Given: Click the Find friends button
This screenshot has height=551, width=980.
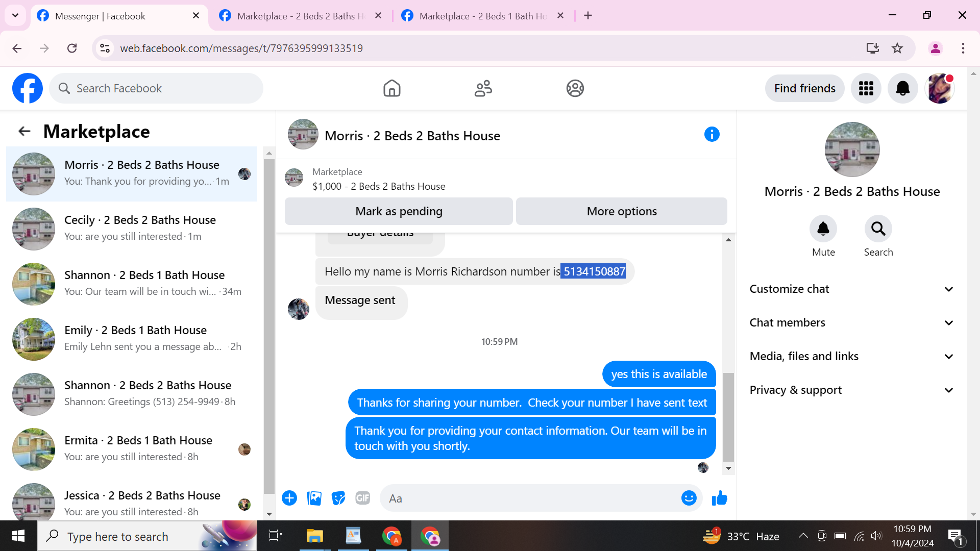Looking at the screenshot, I should pyautogui.click(x=804, y=88).
